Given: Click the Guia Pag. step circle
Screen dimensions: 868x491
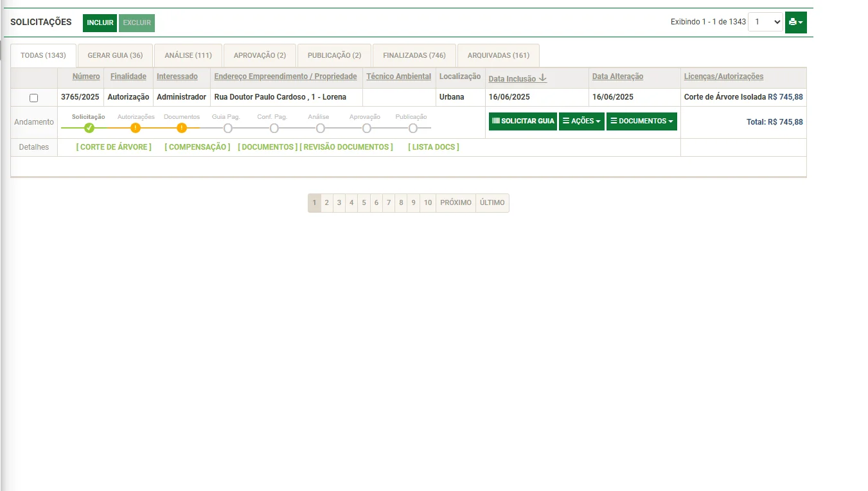Looking at the screenshot, I should 228,128.
